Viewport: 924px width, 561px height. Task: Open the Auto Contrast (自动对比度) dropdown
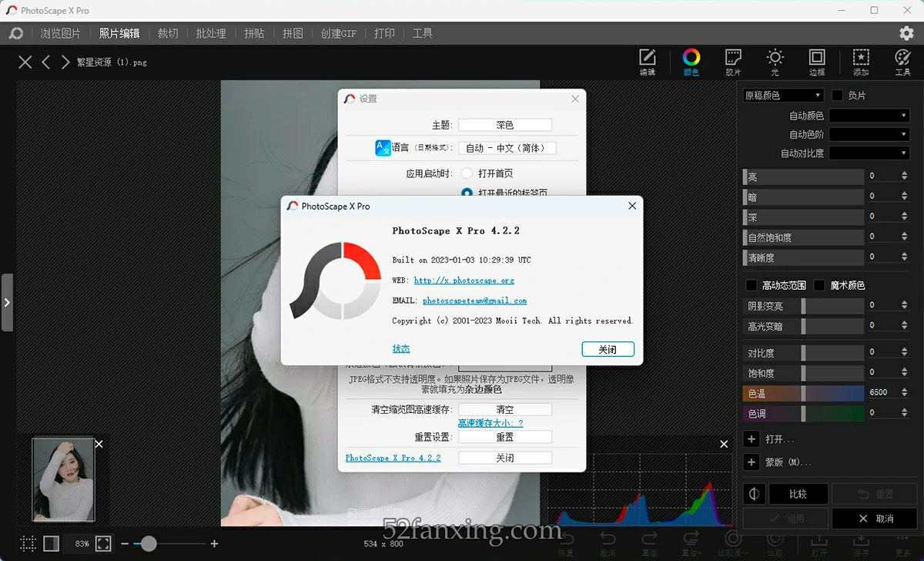[x=869, y=153]
